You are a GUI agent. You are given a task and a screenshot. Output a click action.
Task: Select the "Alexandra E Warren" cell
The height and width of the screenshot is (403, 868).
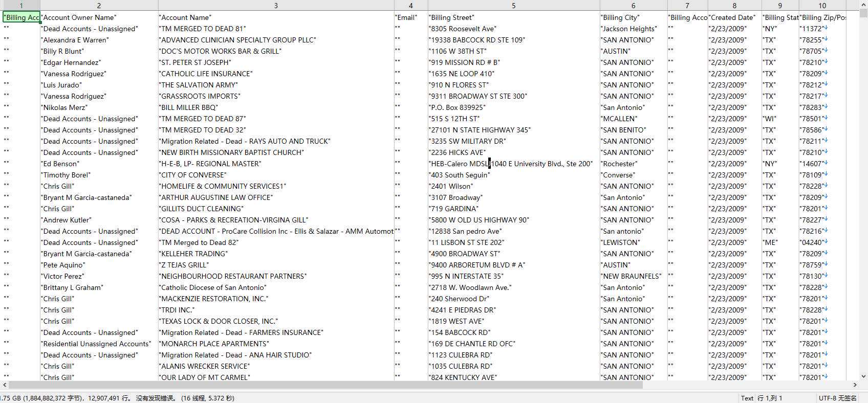point(99,40)
